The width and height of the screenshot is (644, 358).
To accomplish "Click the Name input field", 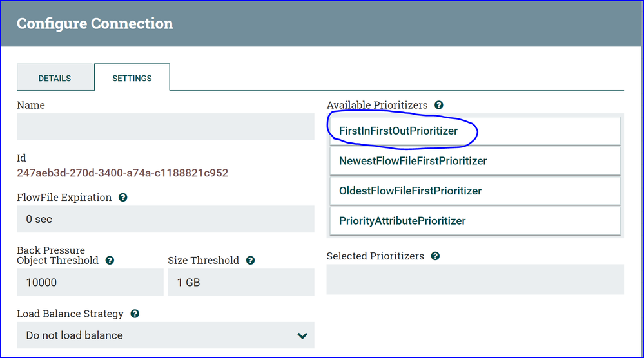I will coord(165,127).
